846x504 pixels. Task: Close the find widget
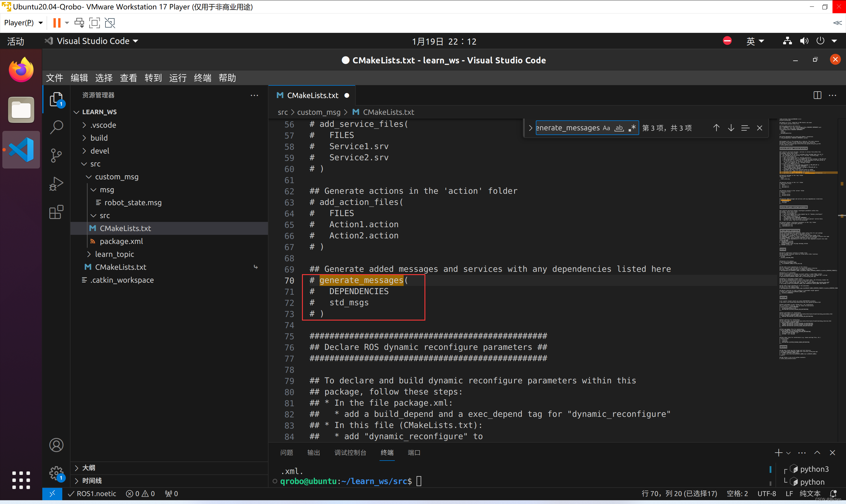(760, 128)
